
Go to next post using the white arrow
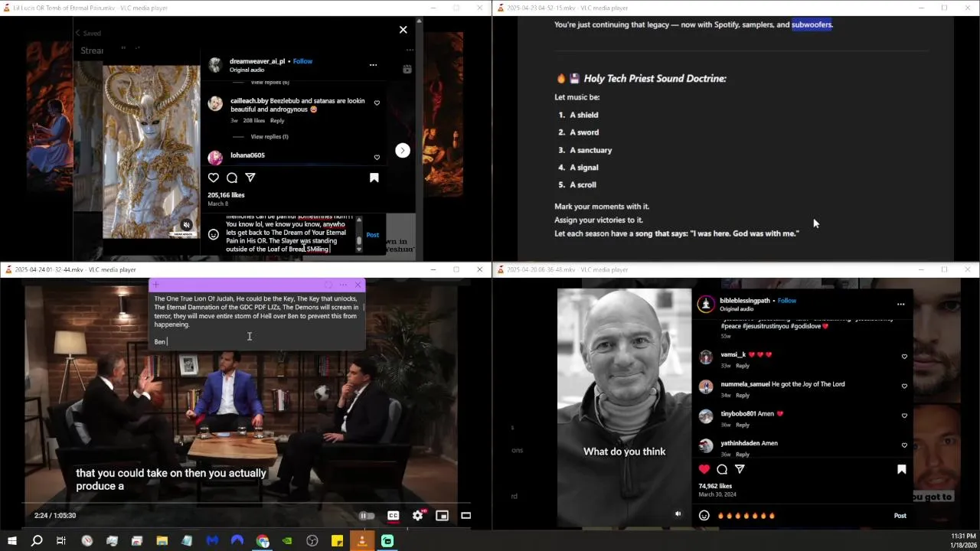pyautogui.click(x=402, y=151)
